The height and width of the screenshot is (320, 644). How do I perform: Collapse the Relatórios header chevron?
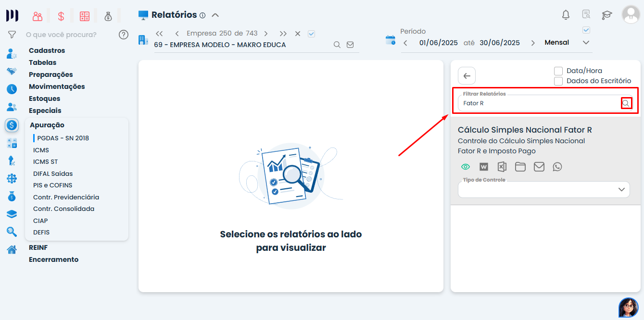pos(215,14)
